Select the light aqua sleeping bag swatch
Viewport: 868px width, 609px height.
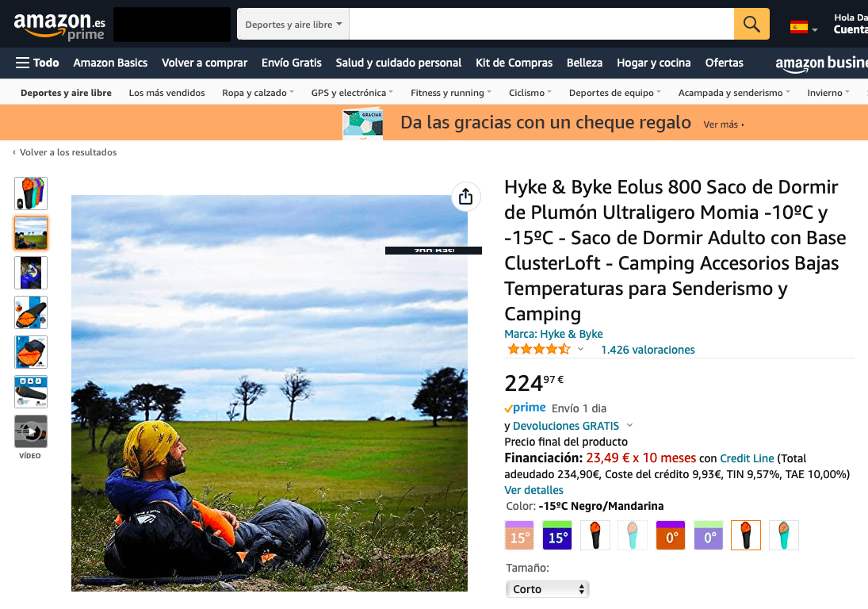pyautogui.click(x=633, y=535)
